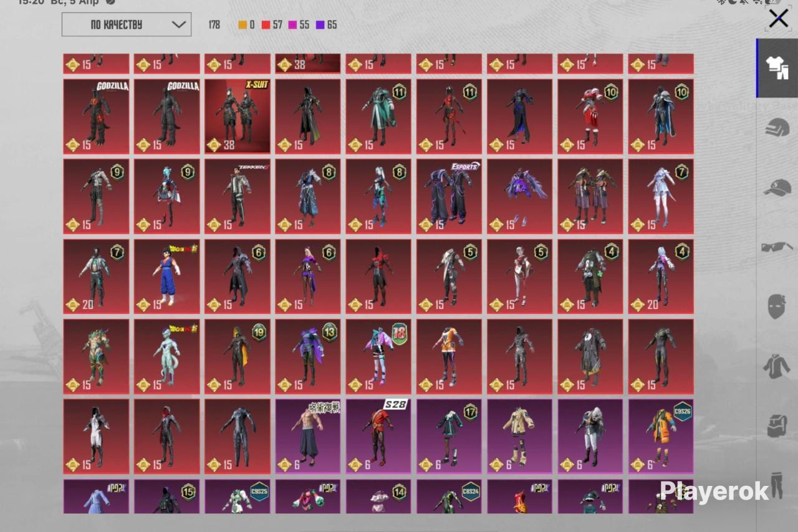Select the outfit with the 19 badge
This screenshot has width=798, height=532.
pos(238,357)
